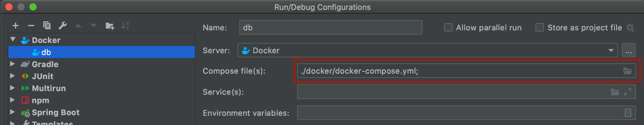This screenshot has height=125, width=644.
Task: Collapse the Docker tree node
Action: (x=13, y=40)
